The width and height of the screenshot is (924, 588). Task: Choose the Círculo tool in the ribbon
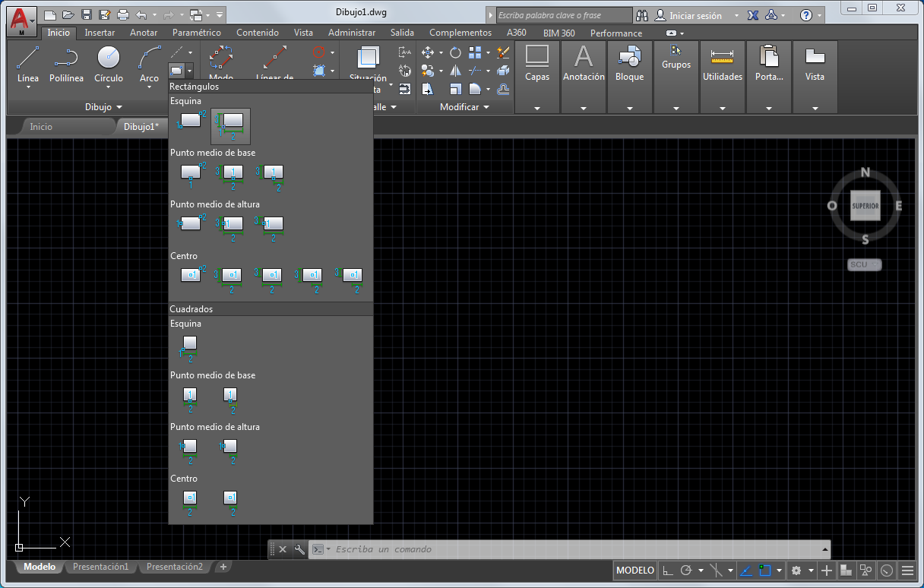click(109, 59)
